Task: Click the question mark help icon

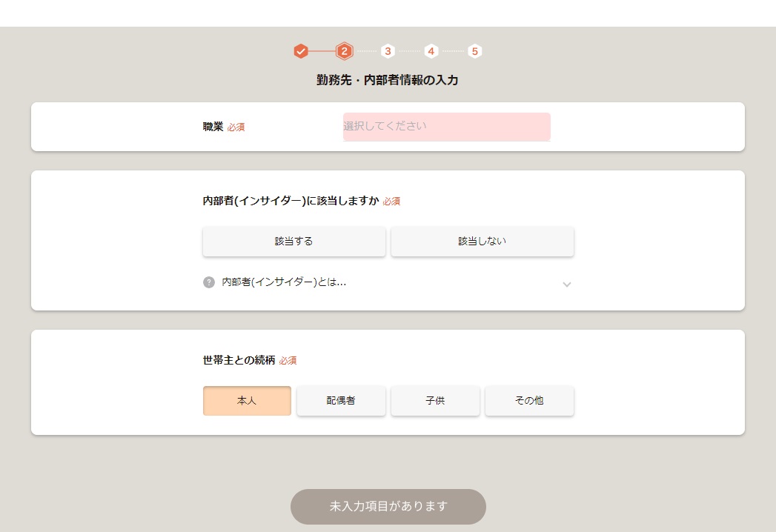Action: click(x=209, y=282)
